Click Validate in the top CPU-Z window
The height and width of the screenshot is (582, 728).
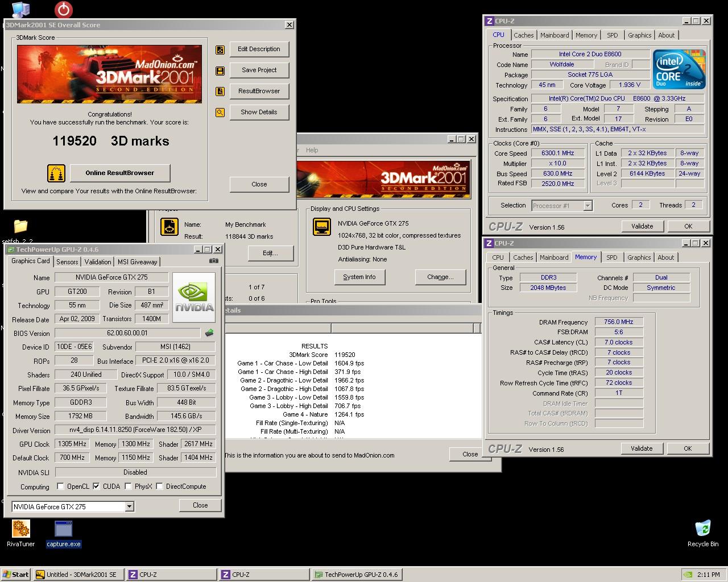tap(642, 226)
